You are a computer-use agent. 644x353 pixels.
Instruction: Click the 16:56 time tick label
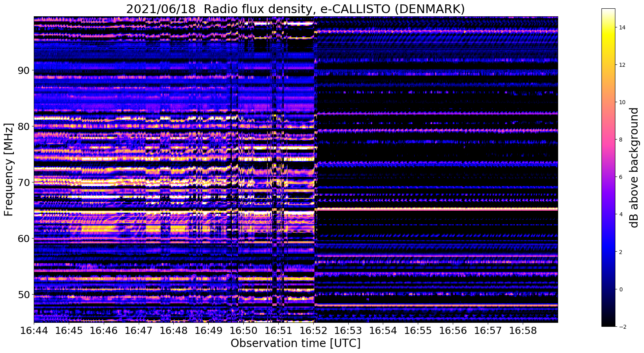pos(454,331)
